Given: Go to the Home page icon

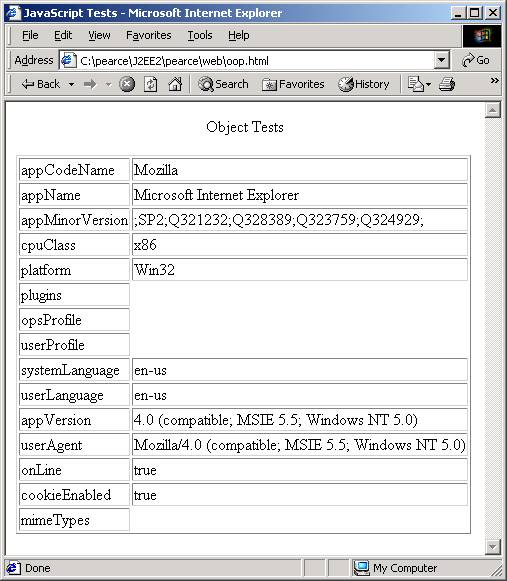Looking at the screenshot, I should point(175,84).
